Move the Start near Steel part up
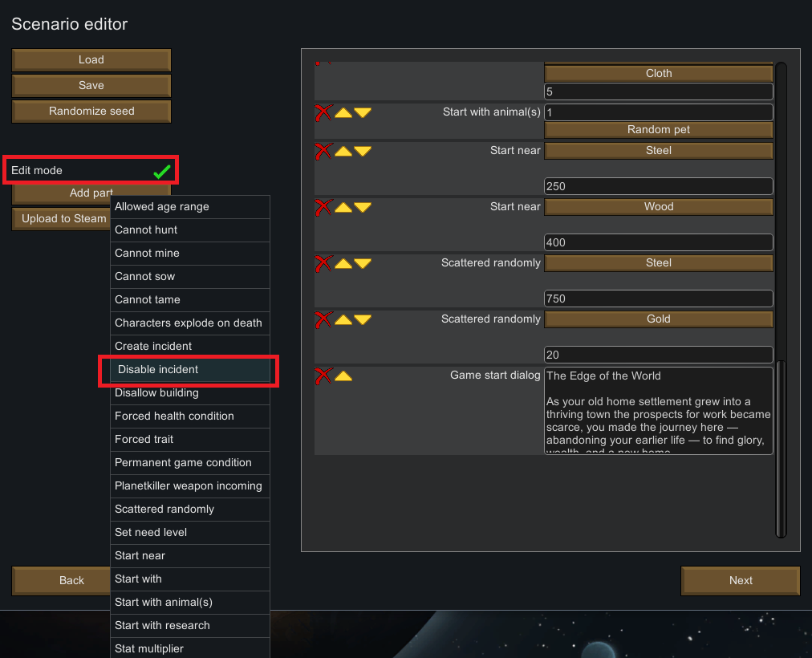Image resolution: width=812 pixels, height=658 pixels. tap(343, 151)
